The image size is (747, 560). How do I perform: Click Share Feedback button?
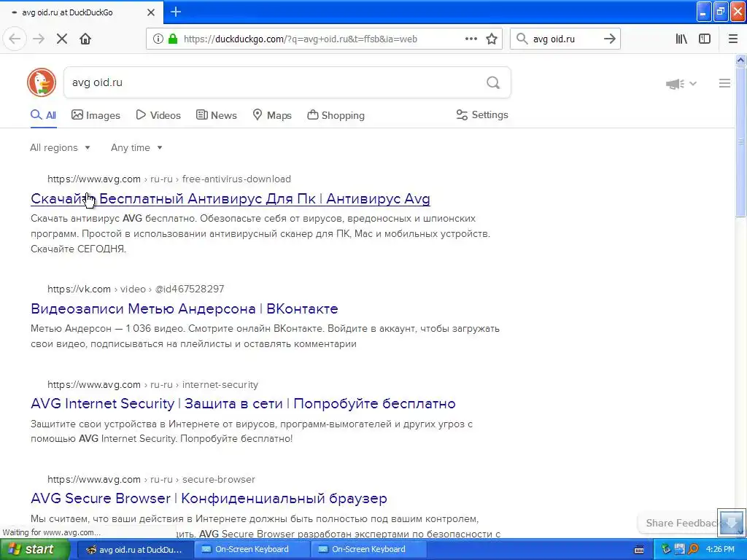681,523
